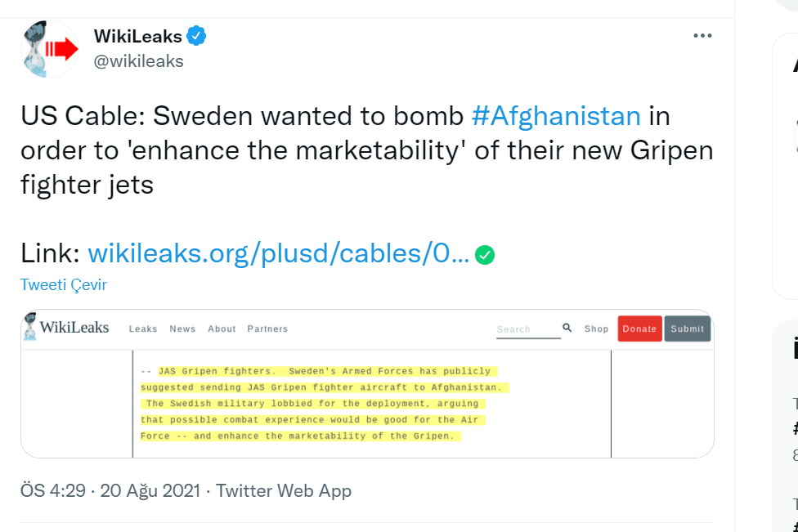
Task: Click the WikiLeaks hourglass logo in the embedded image
Action: (x=31, y=326)
